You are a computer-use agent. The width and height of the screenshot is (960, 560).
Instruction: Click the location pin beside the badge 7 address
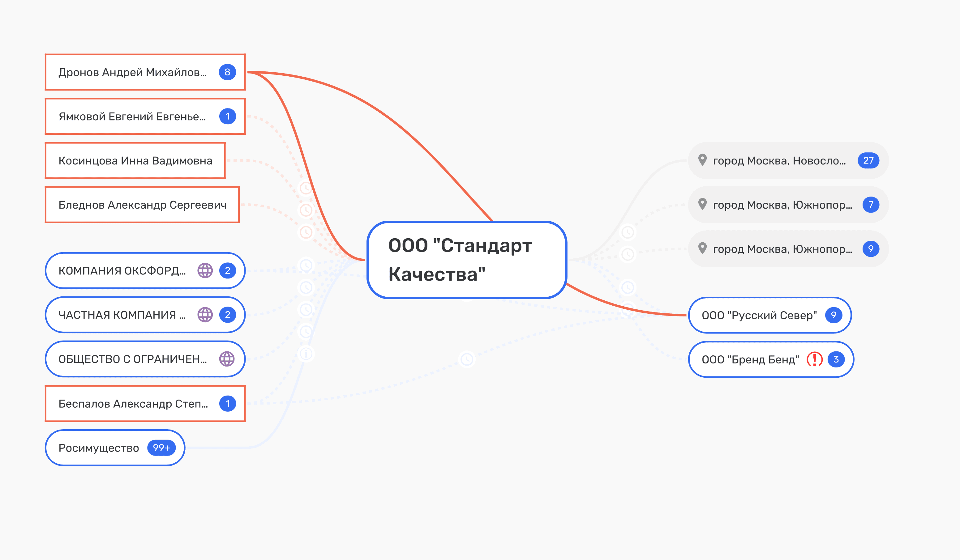(702, 204)
